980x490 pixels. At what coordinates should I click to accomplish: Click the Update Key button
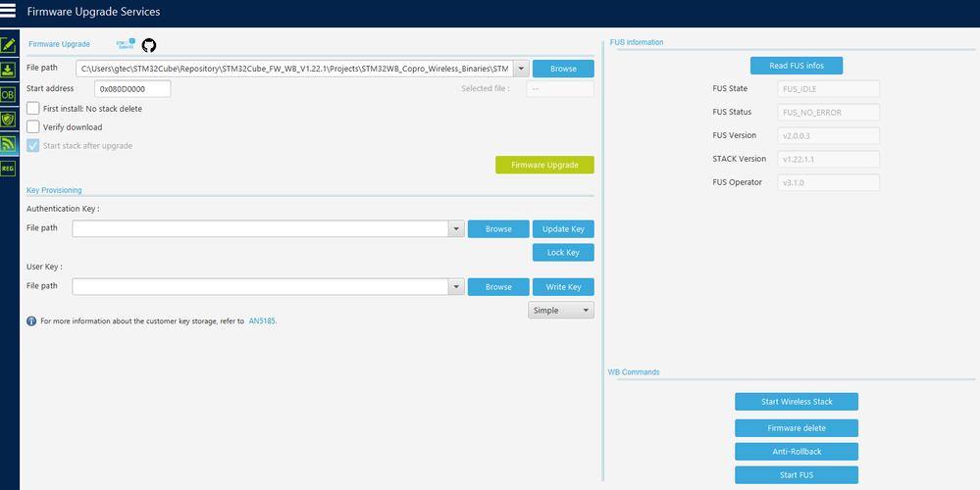(563, 229)
